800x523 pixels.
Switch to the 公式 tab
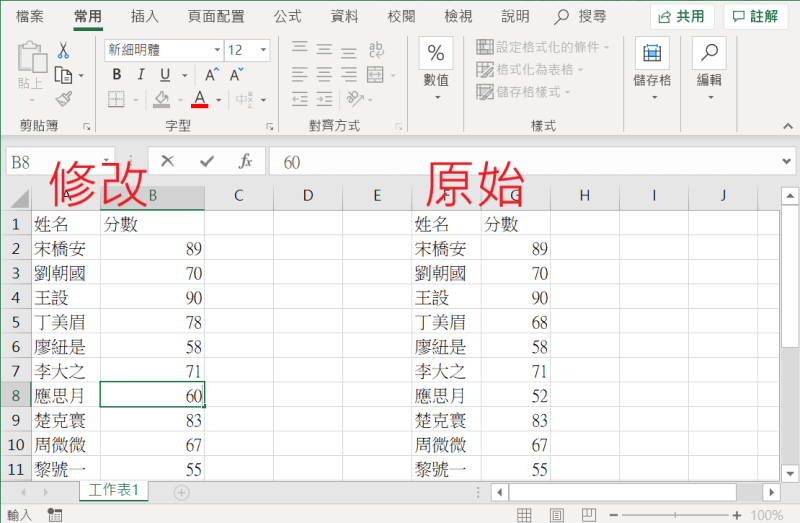click(x=288, y=16)
